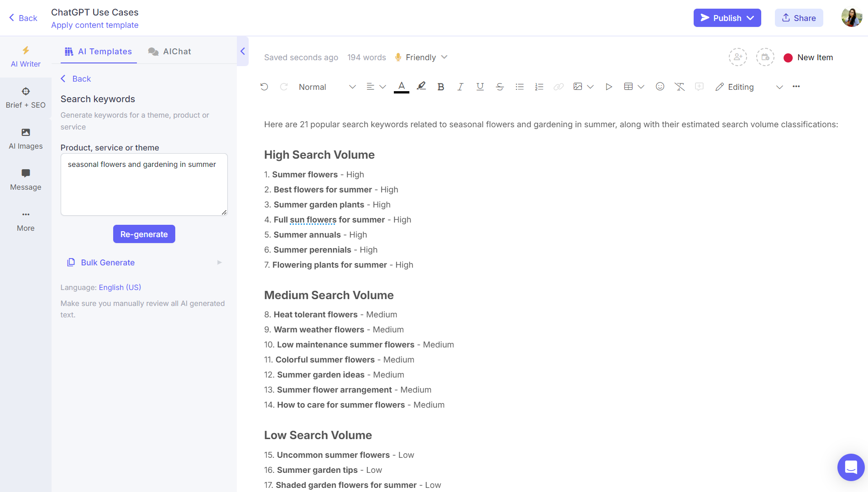Toggle underline on selected text
The height and width of the screenshot is (492, 868).
pyautogui.click(x=480, y=86)
